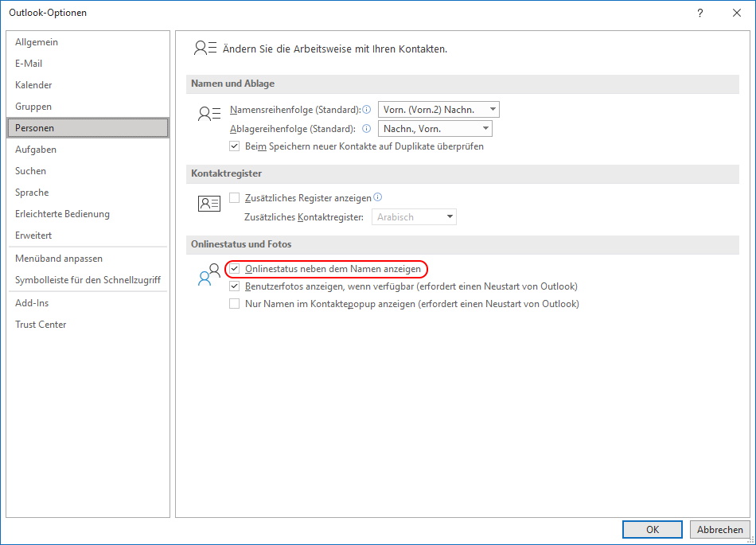Disable duplicate checking when saving new contacts
This screenshot has width=756, height=545.
point(235,146)
